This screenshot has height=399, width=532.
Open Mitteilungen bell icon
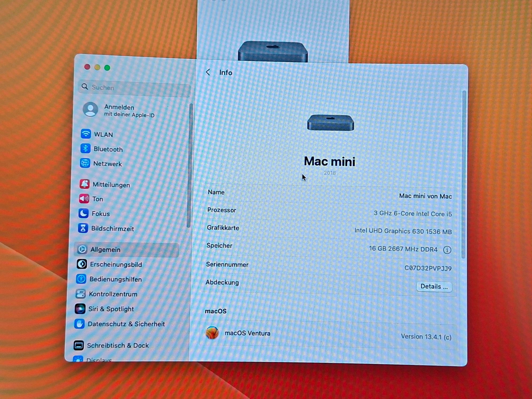tap(84, 184)
